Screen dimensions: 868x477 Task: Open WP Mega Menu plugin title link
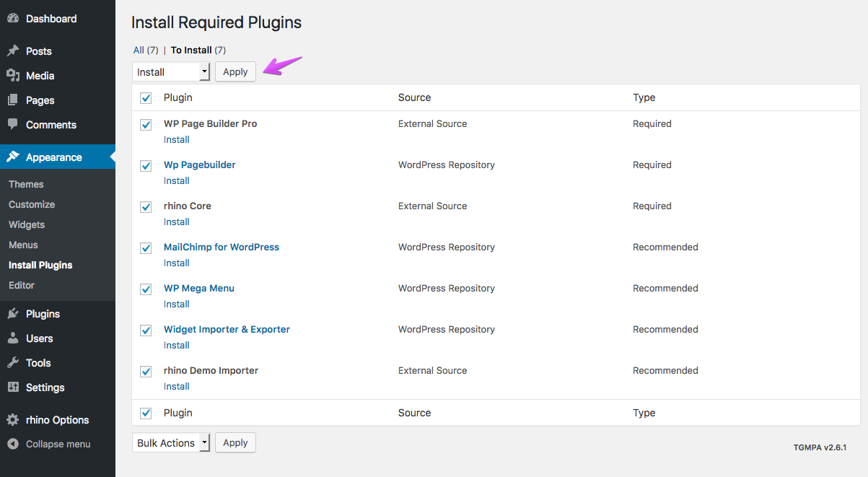coord(199,289)
